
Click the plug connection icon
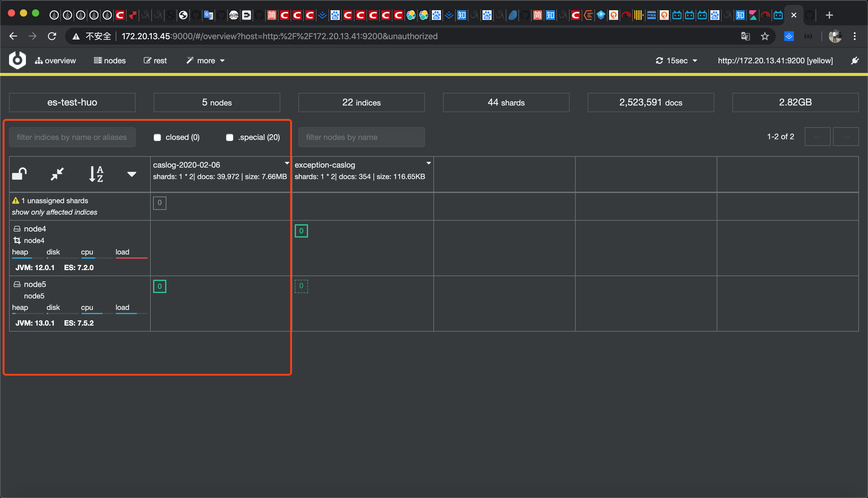tap(855, 61)
